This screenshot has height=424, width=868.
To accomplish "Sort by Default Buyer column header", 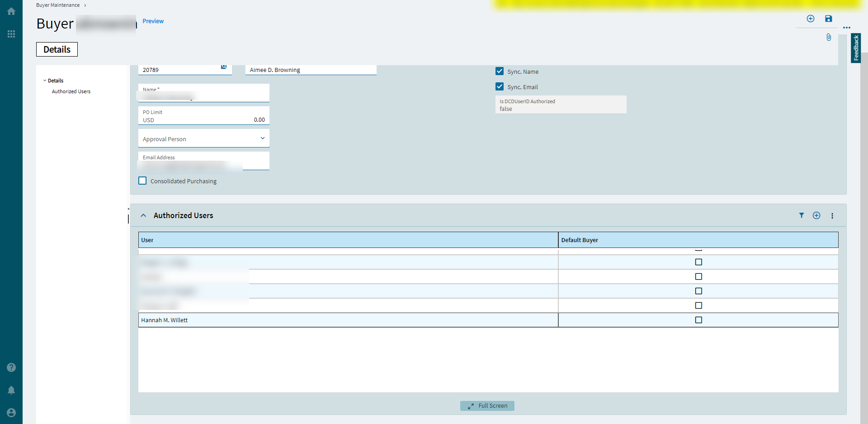I will (698, 240).
